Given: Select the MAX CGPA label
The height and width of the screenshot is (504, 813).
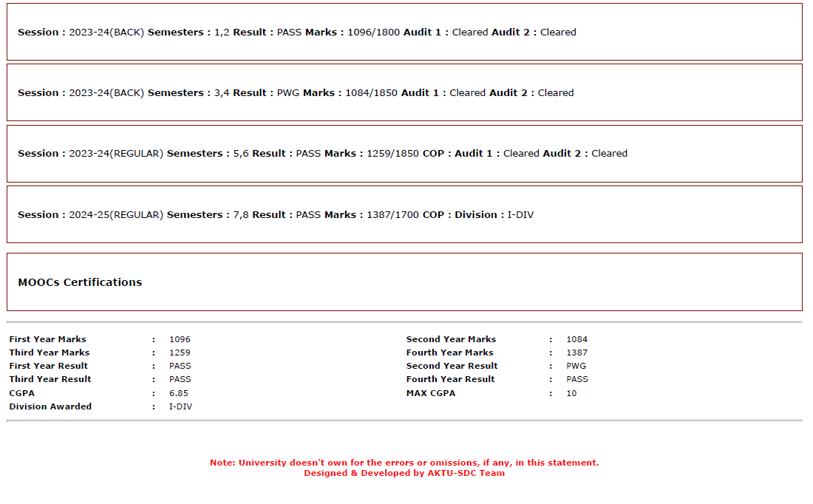Looking at the screenshot, I should pos(431,393).
